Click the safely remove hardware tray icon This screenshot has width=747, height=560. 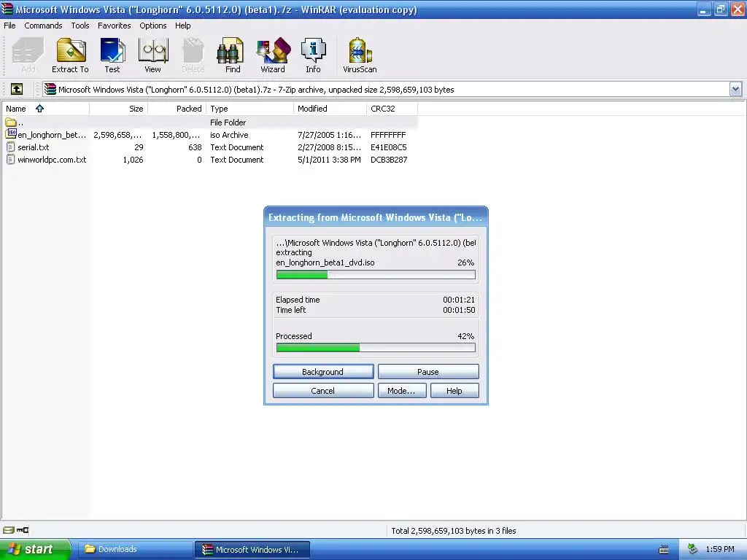coord(693,549)
